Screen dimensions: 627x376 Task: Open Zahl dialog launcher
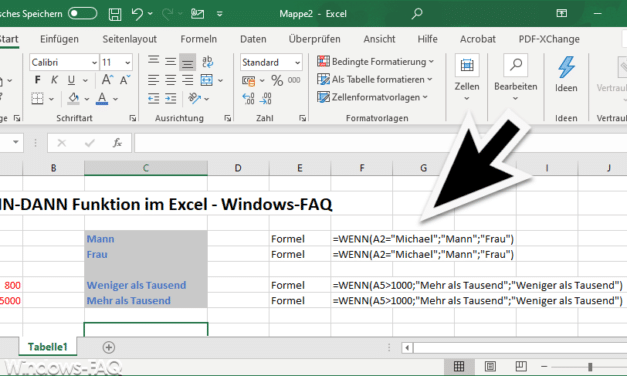[x=302, y=118]
